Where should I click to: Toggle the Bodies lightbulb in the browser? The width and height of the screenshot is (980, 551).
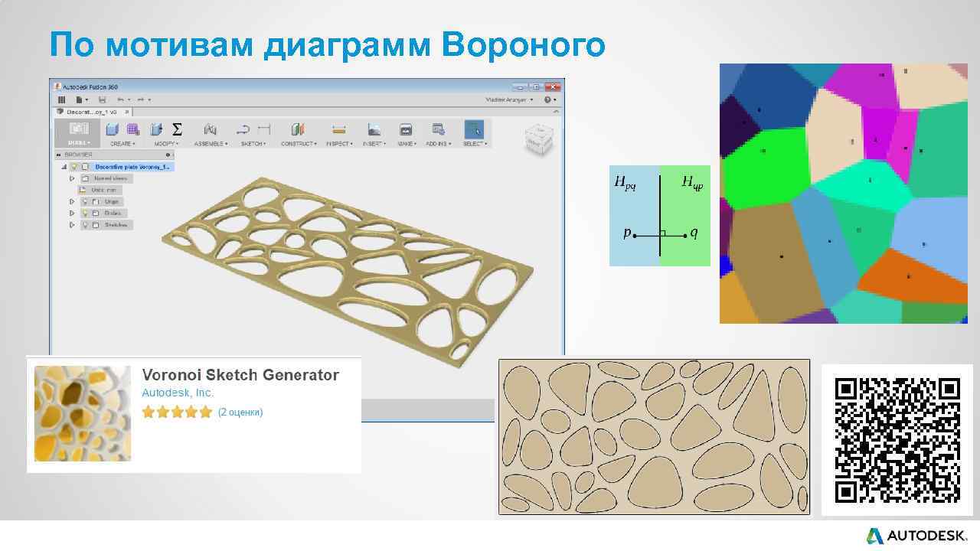click(85, 213)
